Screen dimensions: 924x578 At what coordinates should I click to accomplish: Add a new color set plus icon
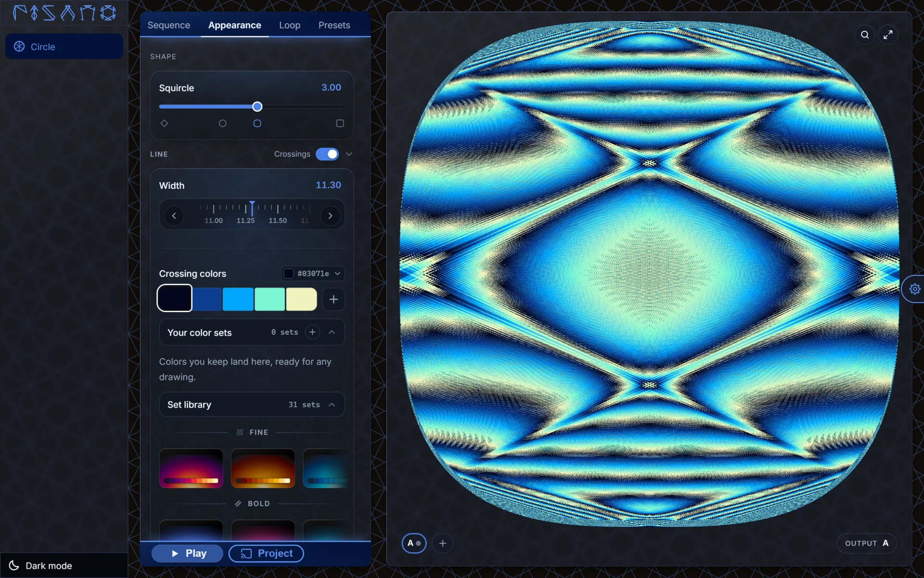click(312, 332)
